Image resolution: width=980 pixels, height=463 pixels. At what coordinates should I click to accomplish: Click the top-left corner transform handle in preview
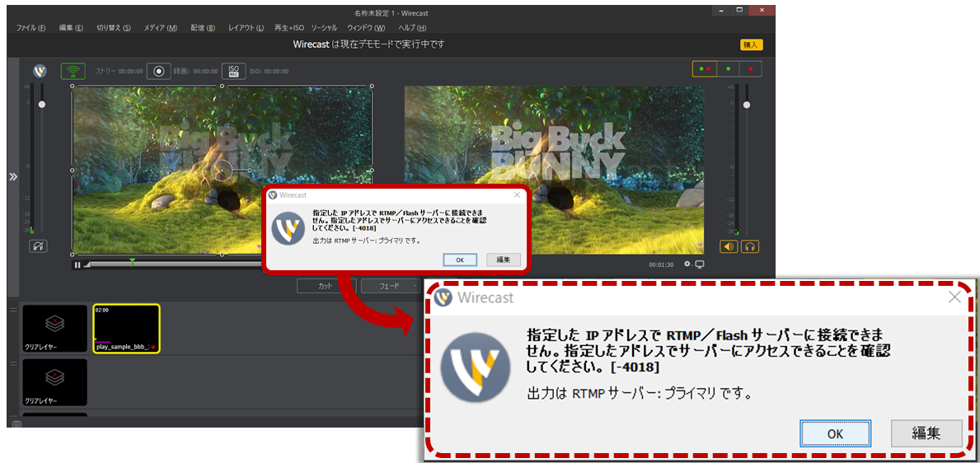click(x=72, y=87)
